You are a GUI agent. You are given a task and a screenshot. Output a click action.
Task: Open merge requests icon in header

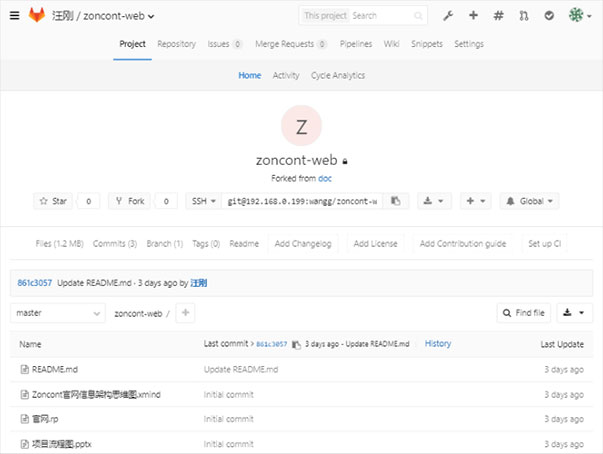pyautogui.click(x=524, y=16)
